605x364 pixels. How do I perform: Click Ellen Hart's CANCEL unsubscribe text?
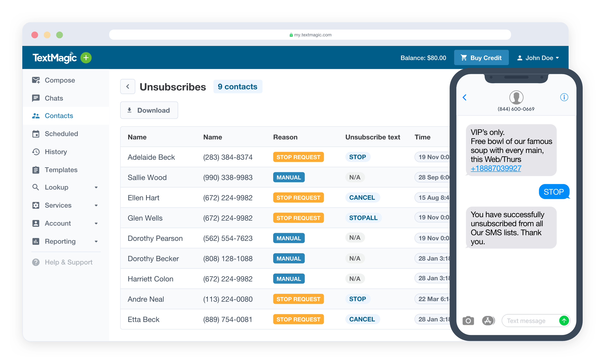coord(362,198)
